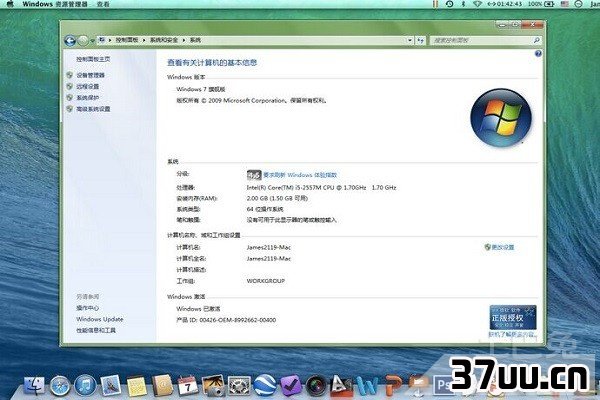The height and width of the screenshot is (400, 600).
Task: Open the Windows 资源管理器 menu in the menu bar
Action: click(x=55, y=4)
